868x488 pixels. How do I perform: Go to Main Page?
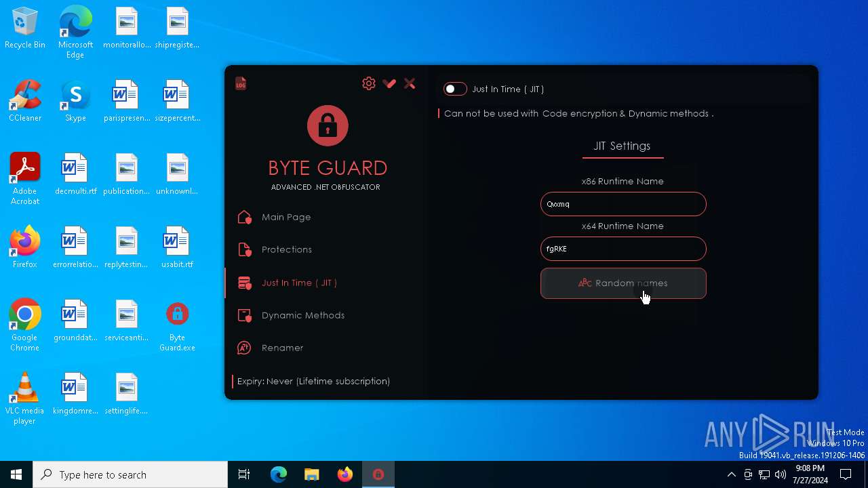(286, 217)
